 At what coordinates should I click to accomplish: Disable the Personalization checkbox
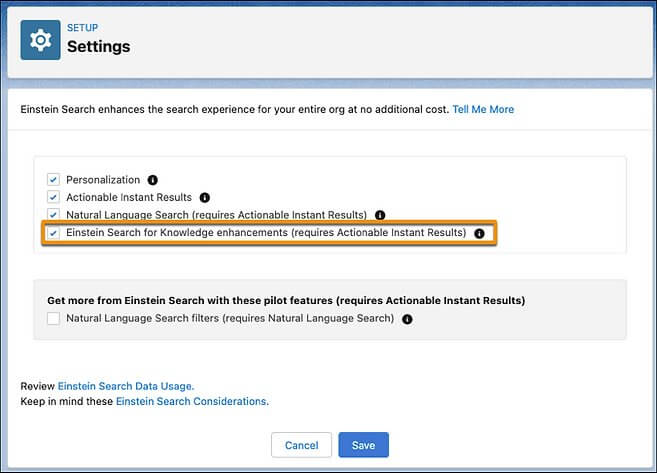click(x=54, y=180)
